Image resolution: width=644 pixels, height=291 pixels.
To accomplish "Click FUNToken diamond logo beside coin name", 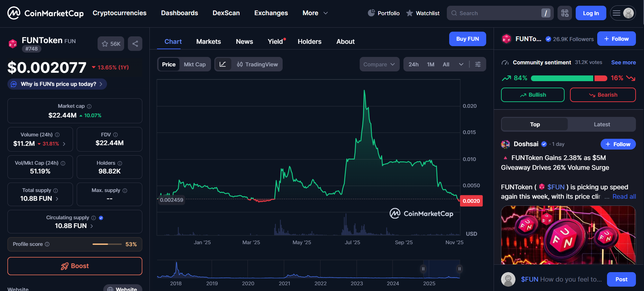I will (13, 44).
